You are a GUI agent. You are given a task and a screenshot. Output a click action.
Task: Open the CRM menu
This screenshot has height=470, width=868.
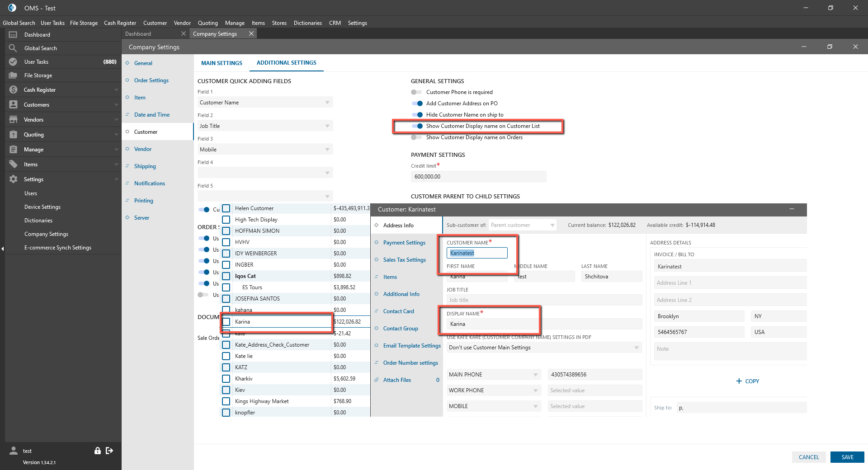tap(335, 23)
